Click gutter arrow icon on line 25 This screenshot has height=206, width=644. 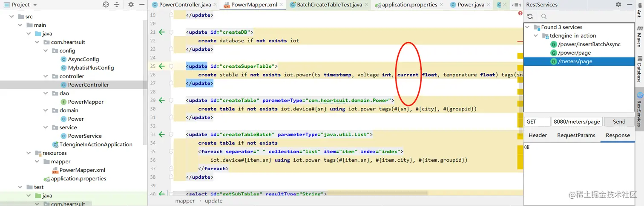tap(161, 66)
